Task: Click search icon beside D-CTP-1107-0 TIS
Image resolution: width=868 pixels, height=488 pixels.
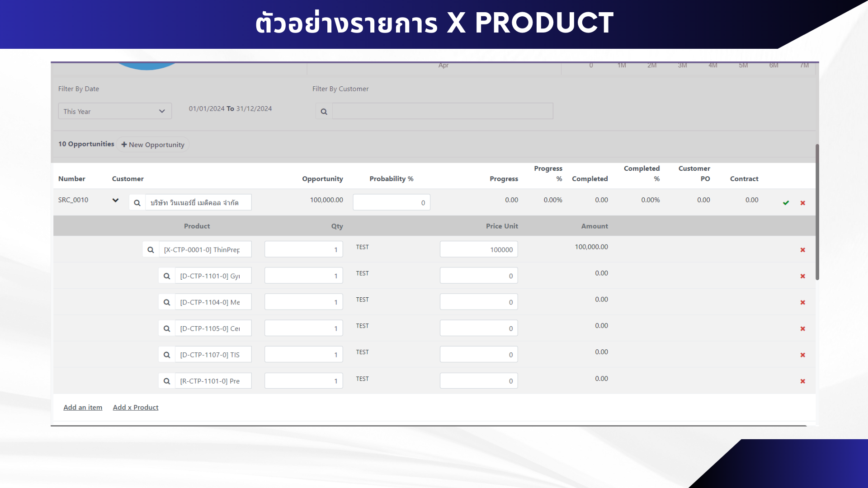Action: pos(167,355)
